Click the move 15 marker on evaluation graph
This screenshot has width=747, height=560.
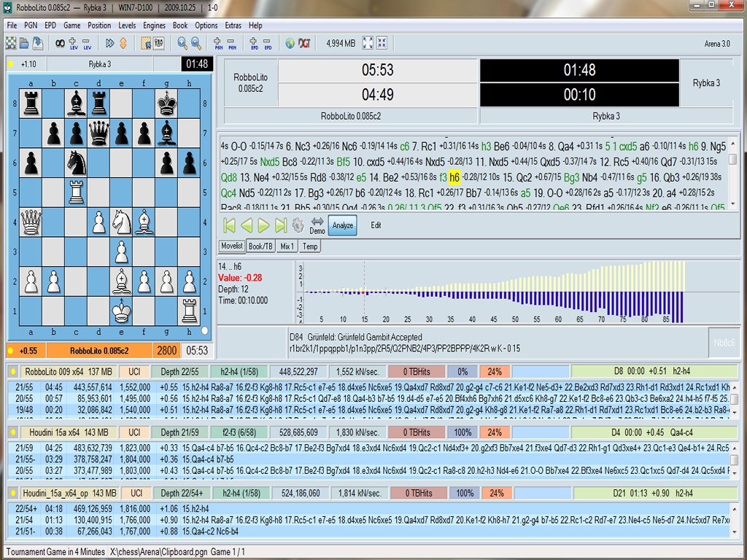(365, 292)
